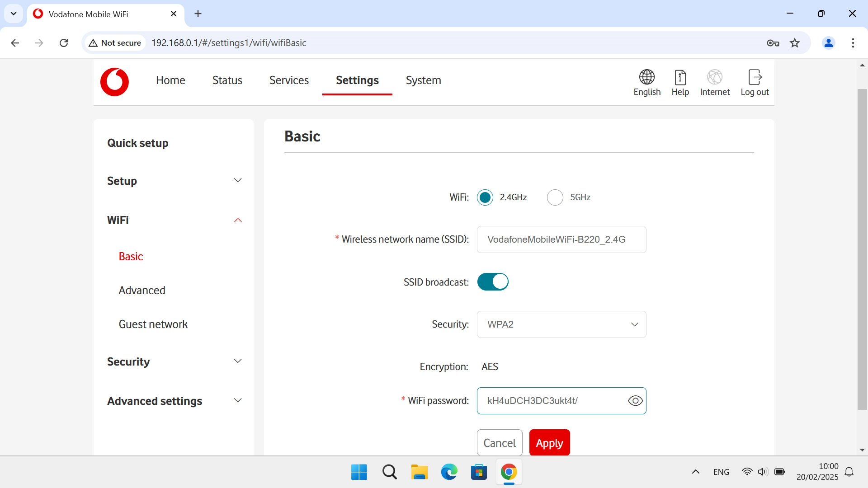Viewport: 868px width, 488px height.
Task: Disable the SSID broadcast toggle
Action: 493,282
